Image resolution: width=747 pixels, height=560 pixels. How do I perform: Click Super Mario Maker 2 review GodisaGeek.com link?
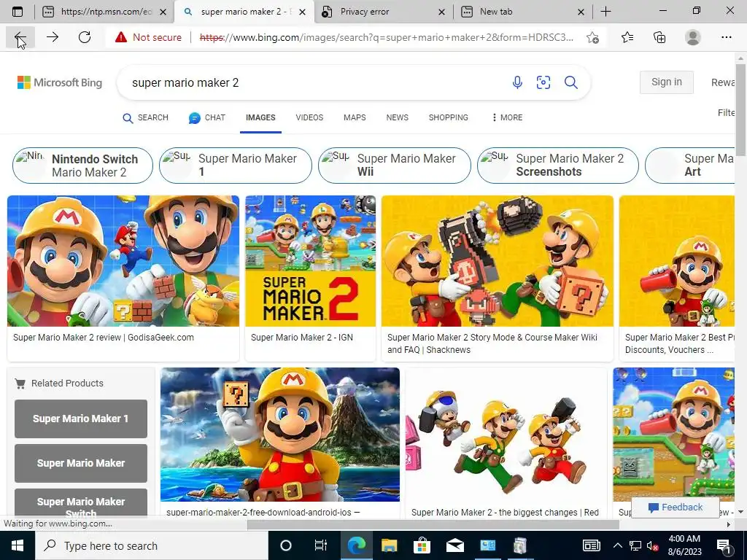coord(104,338)
